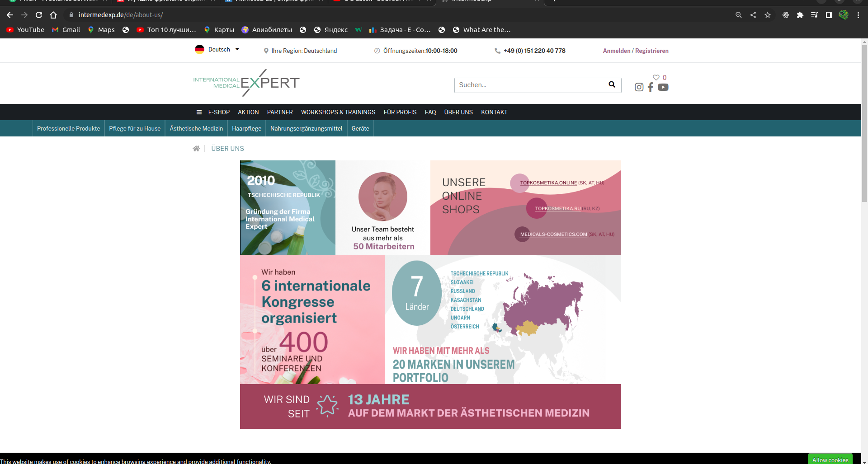Click the Anmelden / Registrieren link

635,51
